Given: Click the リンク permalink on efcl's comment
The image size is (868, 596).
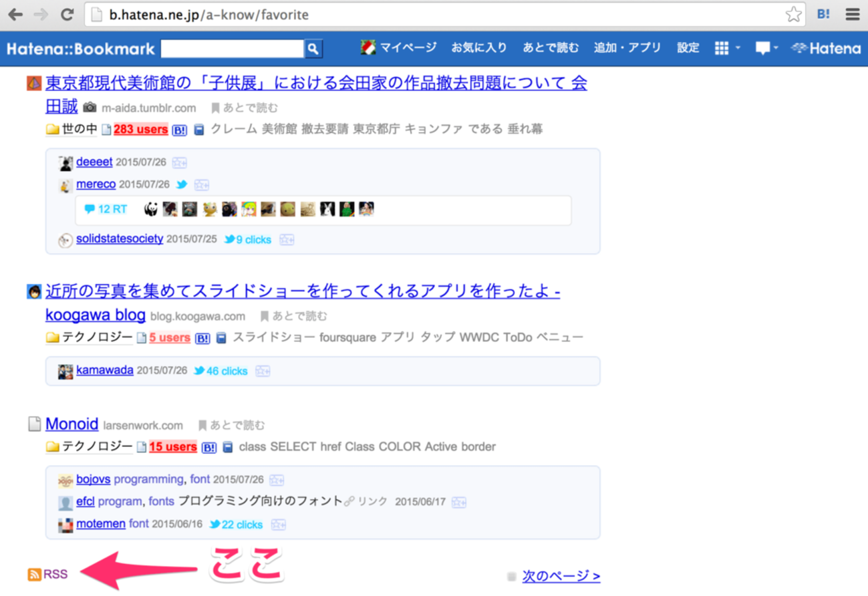Looking at the screenshot, I should tap(366, 502).
